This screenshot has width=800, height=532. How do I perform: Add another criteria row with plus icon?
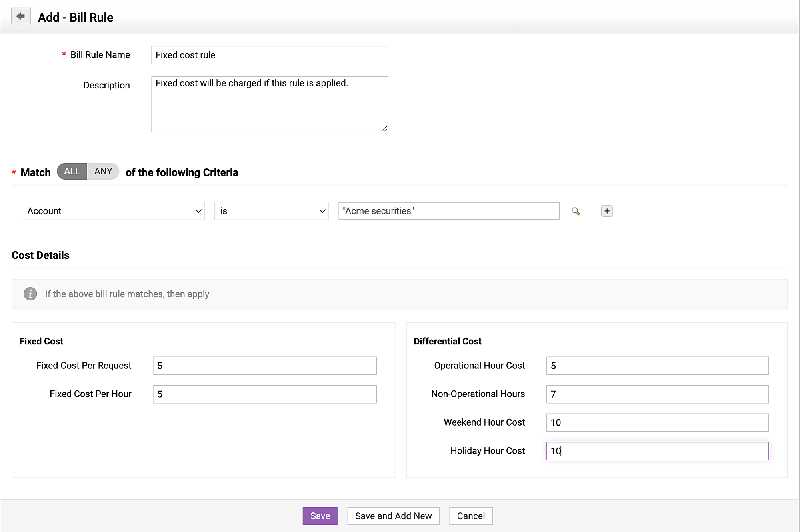(607, 211)
